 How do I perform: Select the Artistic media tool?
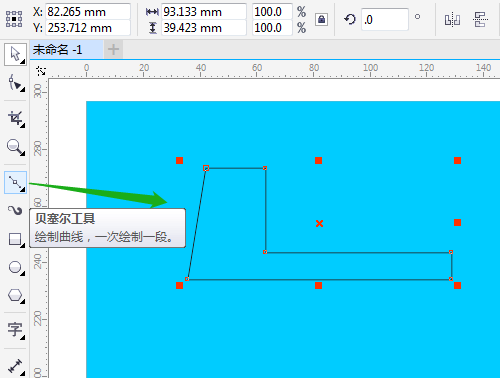[x=16, y=210]
